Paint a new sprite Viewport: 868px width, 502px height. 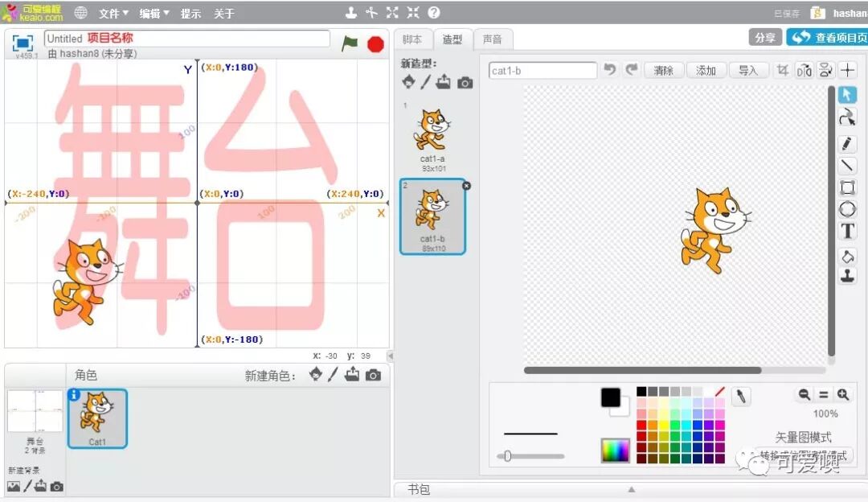click(333, 375)
